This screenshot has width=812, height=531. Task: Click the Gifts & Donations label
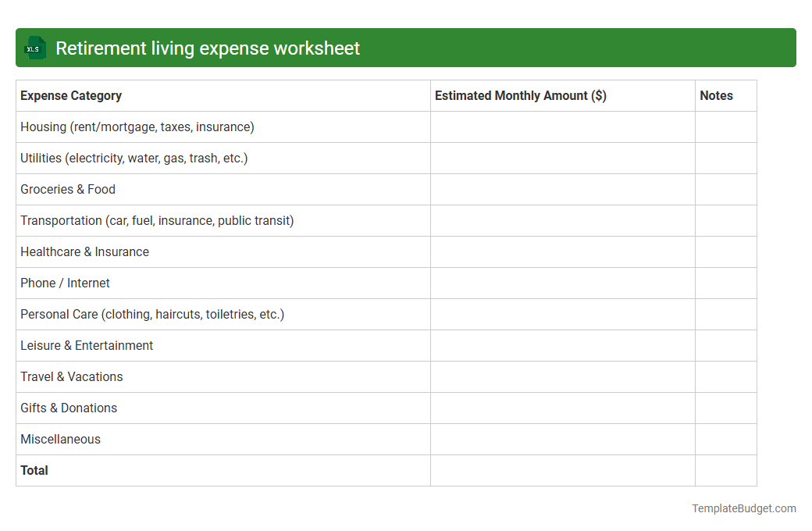click(x=69, y=408)
